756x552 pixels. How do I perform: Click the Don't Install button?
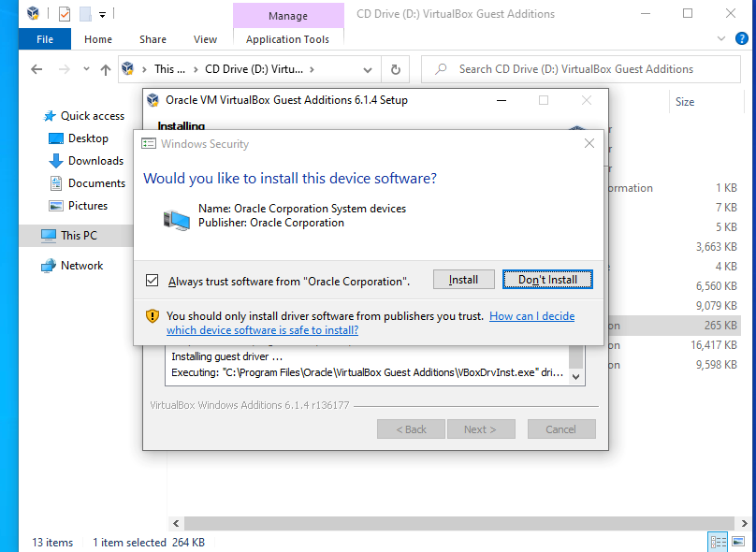tap(547, 280)
